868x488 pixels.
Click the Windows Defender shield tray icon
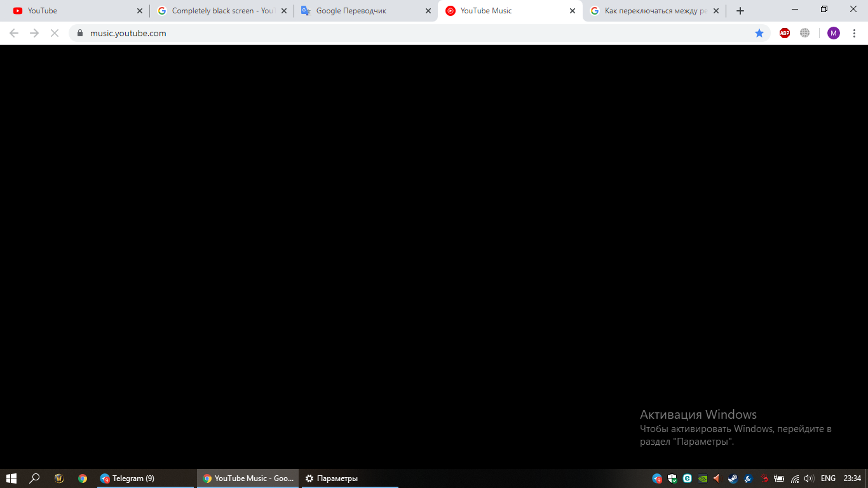click(x=672, y=478)
